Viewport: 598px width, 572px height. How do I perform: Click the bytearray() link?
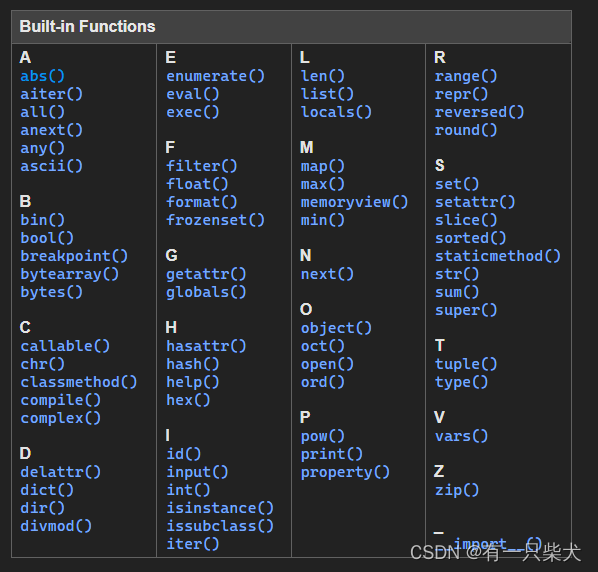[x=69, y=274]
